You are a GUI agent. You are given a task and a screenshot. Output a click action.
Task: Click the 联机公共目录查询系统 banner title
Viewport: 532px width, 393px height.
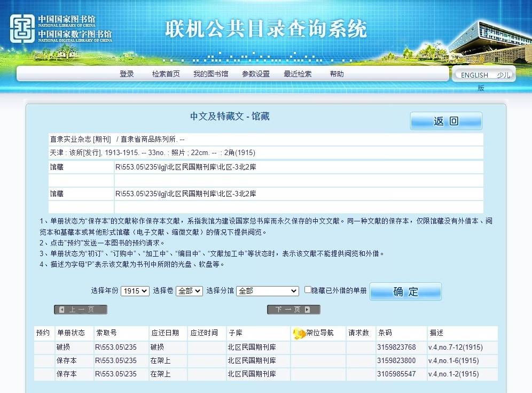point(265,29)
